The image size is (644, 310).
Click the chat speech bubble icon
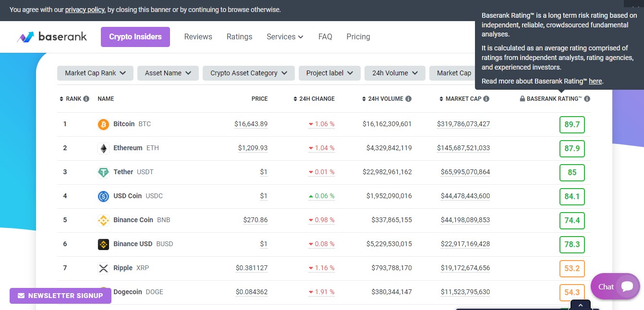[x=627, y=286]
